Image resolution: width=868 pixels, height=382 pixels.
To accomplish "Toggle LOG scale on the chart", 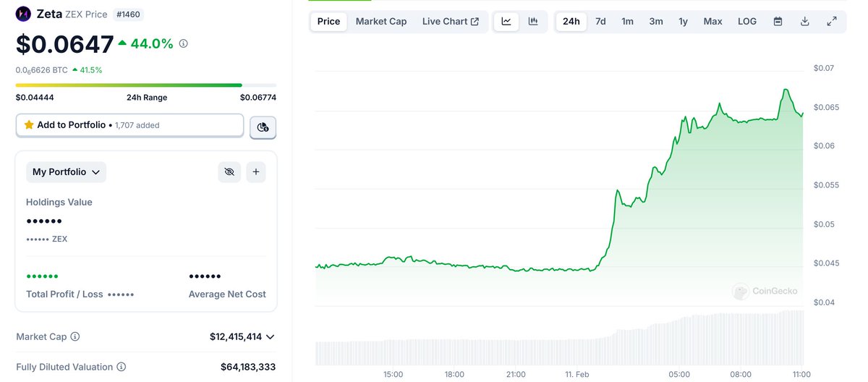I will (747, 22).
